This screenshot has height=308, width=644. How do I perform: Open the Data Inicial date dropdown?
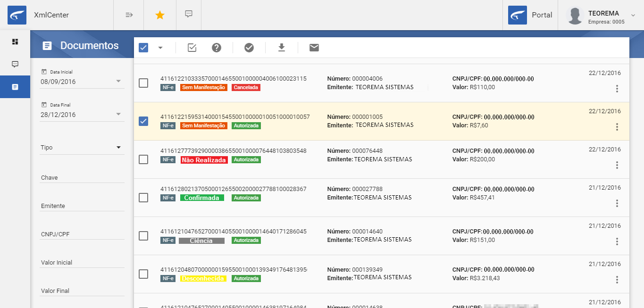[x=118, y=81]
